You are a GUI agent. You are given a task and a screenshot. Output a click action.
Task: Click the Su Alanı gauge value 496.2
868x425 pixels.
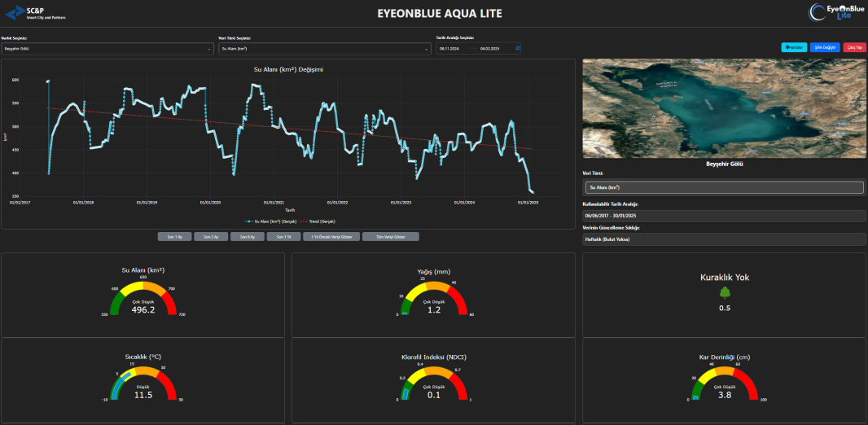[142, 310]
